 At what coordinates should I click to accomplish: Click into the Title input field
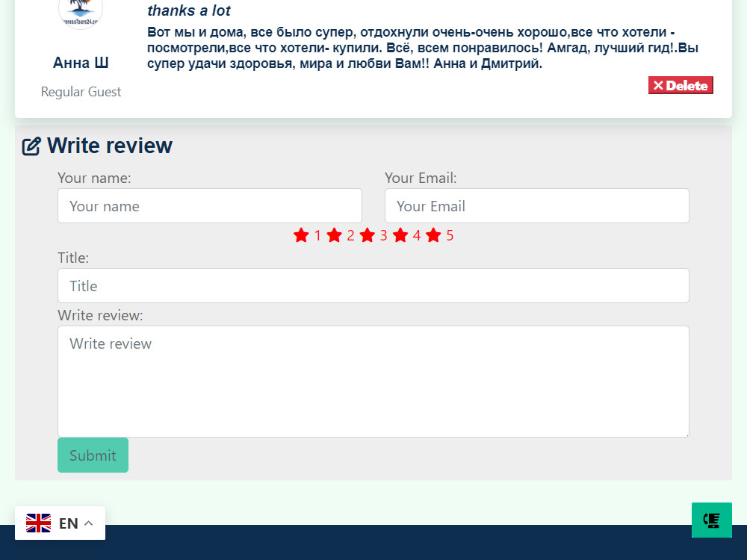tap(373, 286)
